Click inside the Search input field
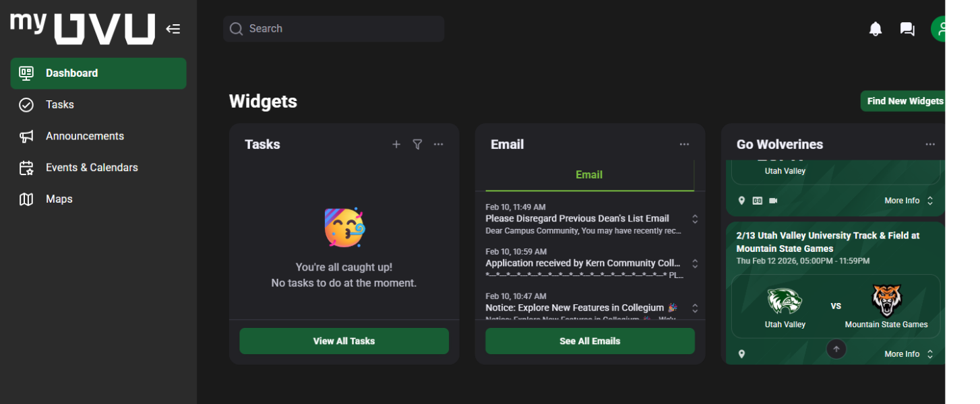 pos(333,28)
